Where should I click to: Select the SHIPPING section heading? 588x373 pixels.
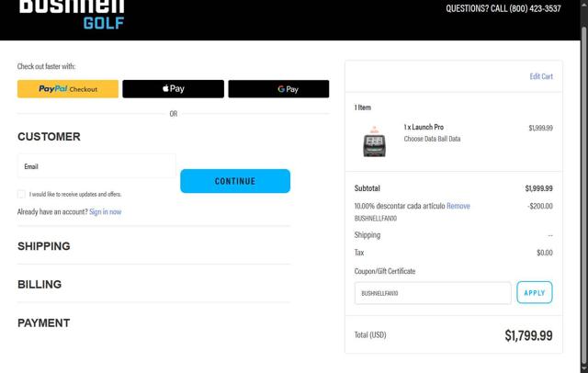click(x=44, y=246)
